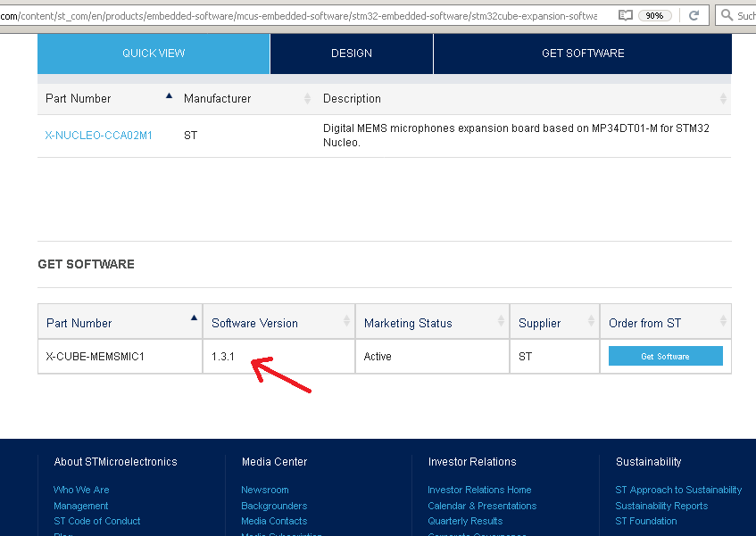Click the Media Center footer heading
Viewport: 756px width, 536px height.
[x=274, y=462]
